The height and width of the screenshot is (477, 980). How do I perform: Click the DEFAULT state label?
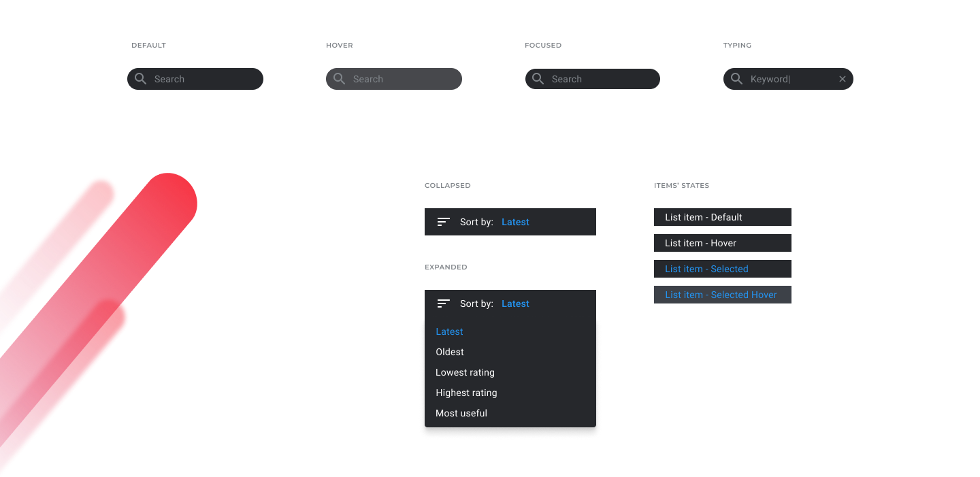pos(148,46)
